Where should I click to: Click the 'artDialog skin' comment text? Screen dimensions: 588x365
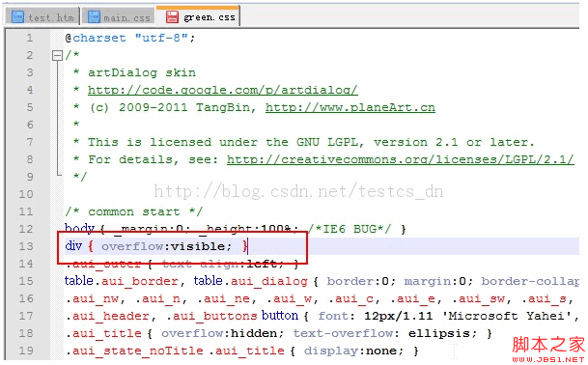click(142, 72)
